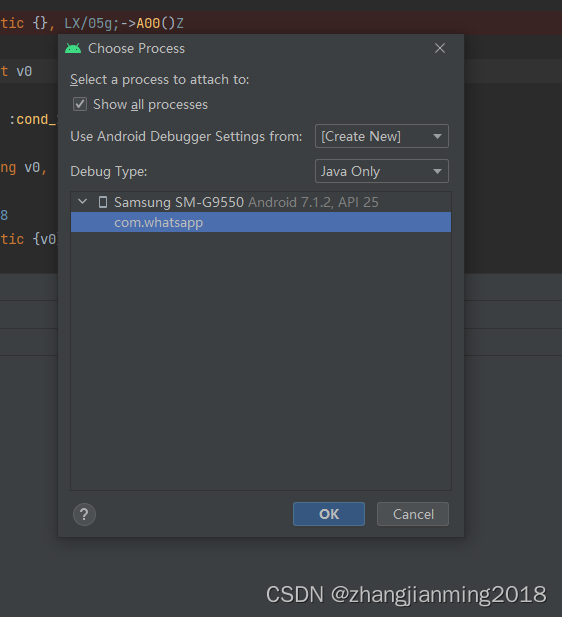Select the Samsung SM-G9550 device row
Screen dimensions: 562x617
pos(261,202)
